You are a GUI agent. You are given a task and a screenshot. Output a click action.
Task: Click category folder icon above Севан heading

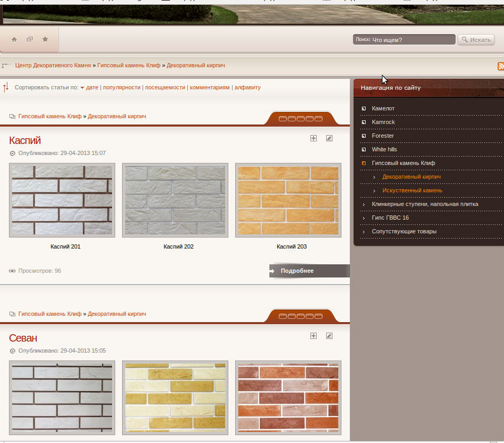tap(12, 314)
